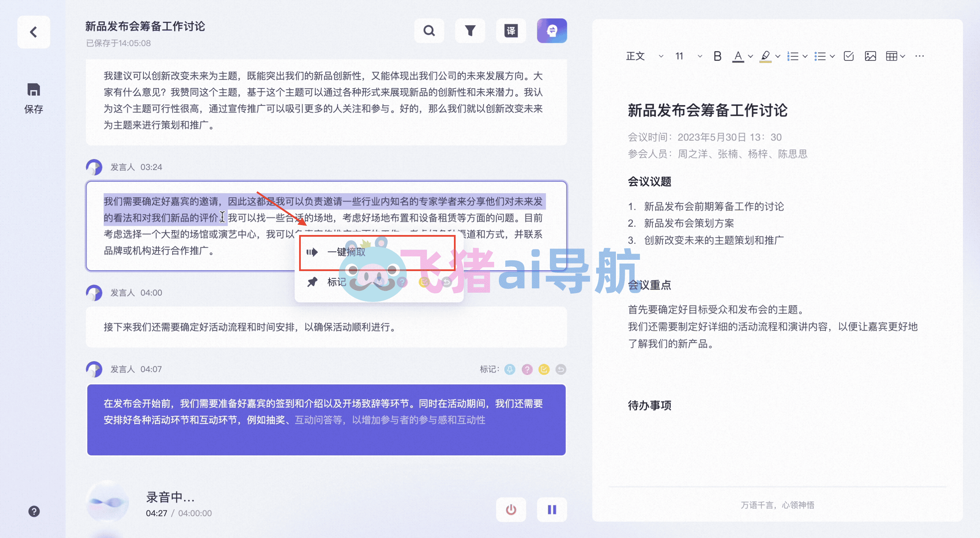Click the 会议时间 line in notes
Viewport: 980px width, 538px height.
point(705,137)
